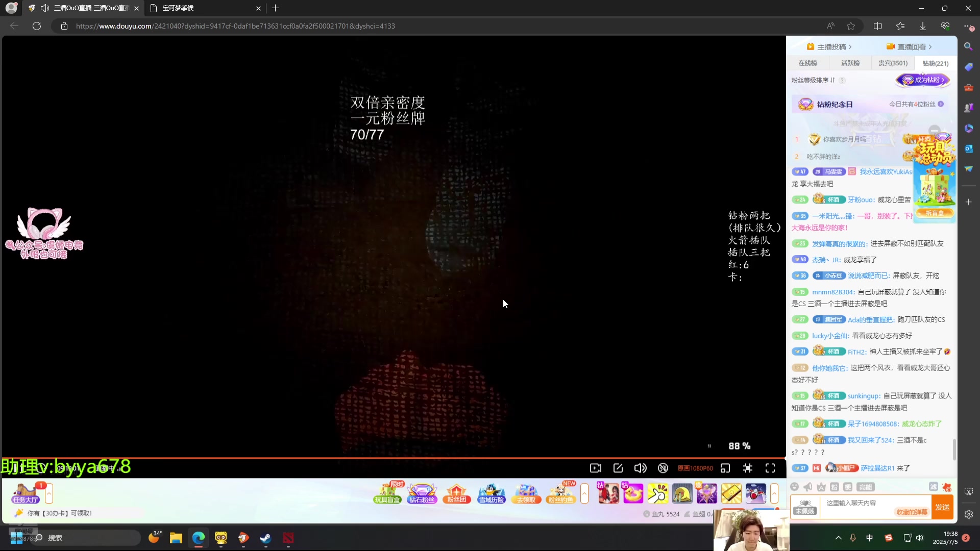The width and height of the screenshot is (980, 551).
Task: Refresh the page
Action: click(37, 26)
